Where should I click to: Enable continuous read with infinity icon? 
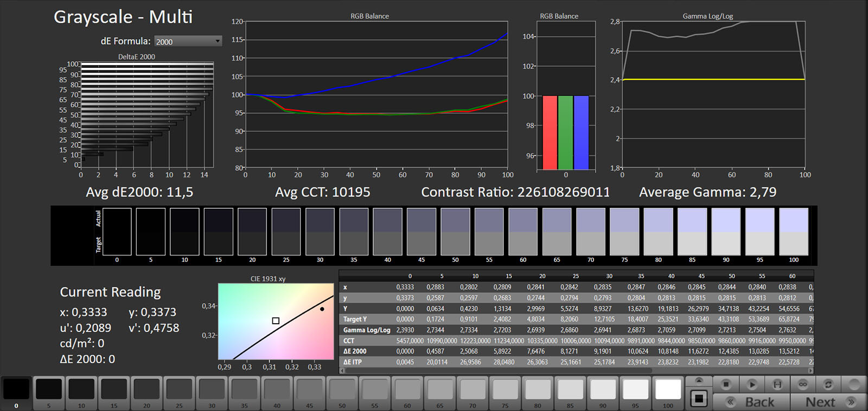click(803, 384)
